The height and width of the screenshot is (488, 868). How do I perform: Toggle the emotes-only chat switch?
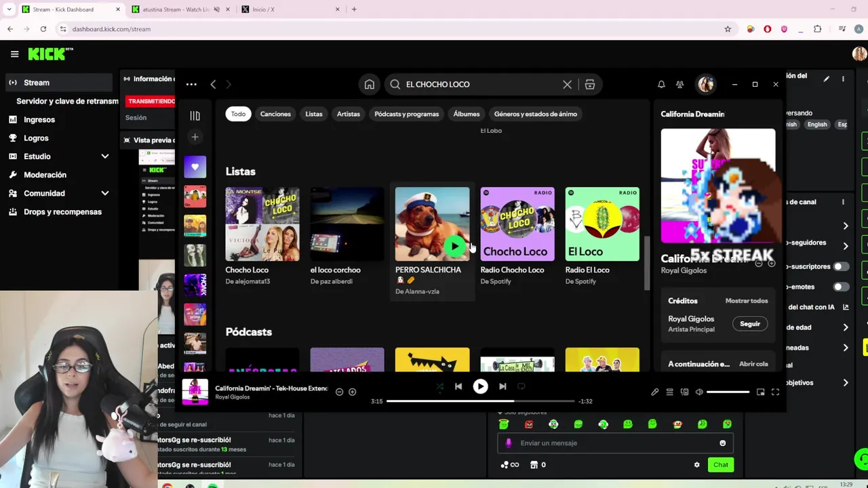842,287
